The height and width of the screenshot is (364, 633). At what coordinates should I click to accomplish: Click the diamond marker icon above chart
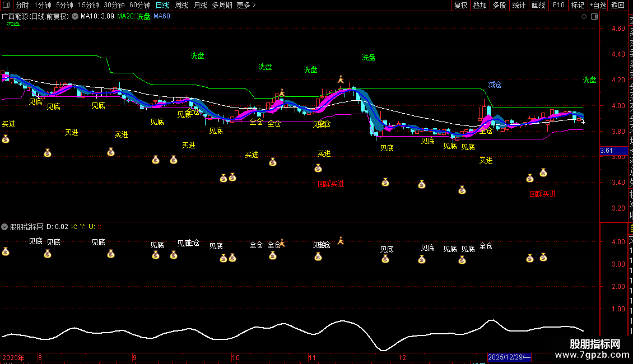coord(584,16)
